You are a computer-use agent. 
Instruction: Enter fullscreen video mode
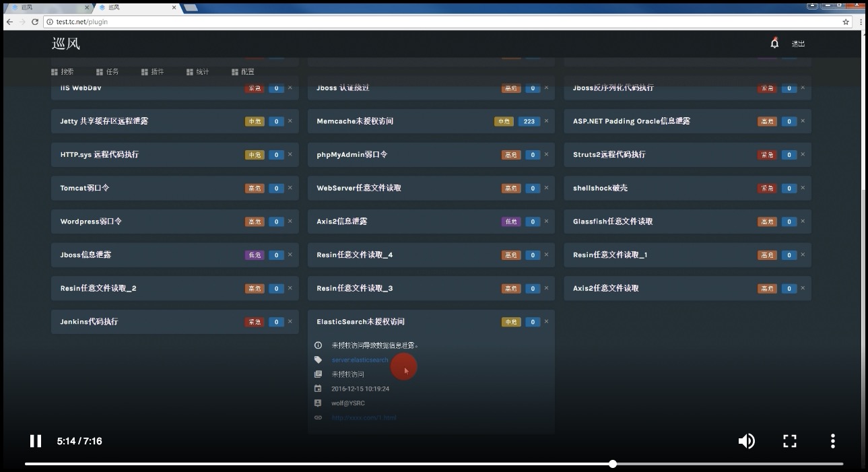(790, 441)
